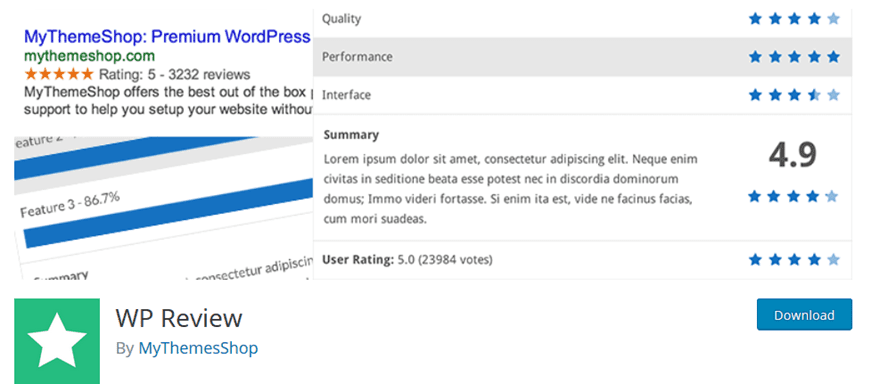
Task: Click the Summary heading in review box
Action: pos(351,135)
